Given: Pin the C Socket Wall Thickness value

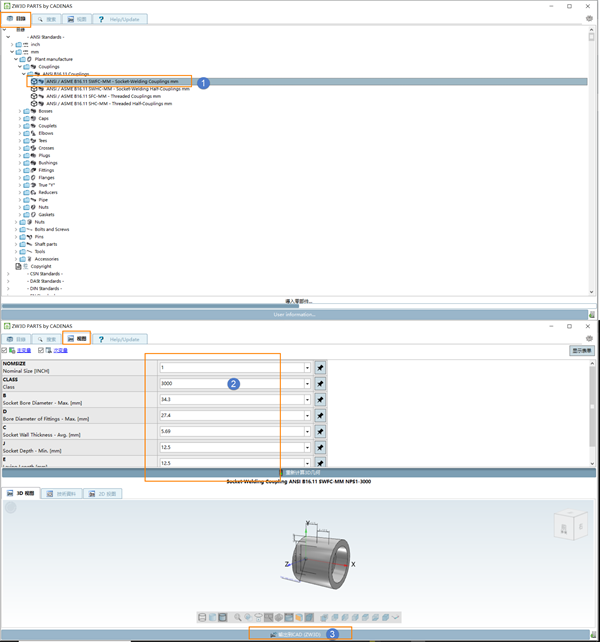Looking at the screenshot, I should (x=320, y=432).
